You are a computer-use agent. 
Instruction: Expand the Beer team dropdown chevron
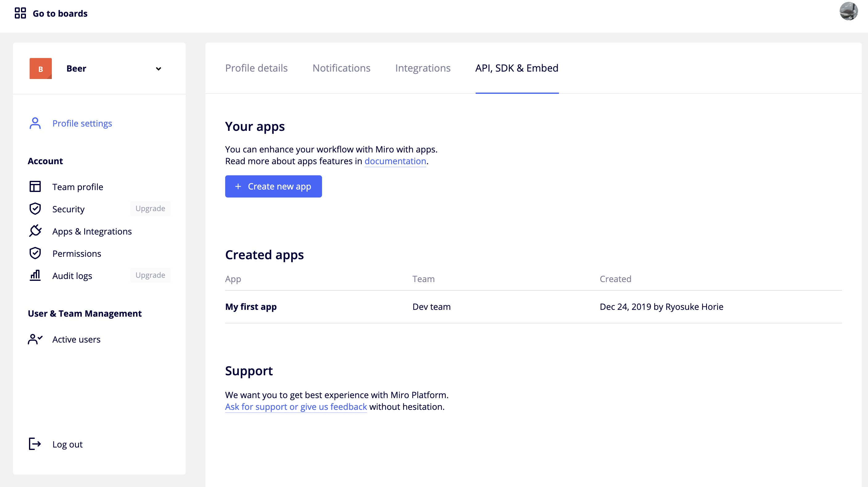point(158,69)
